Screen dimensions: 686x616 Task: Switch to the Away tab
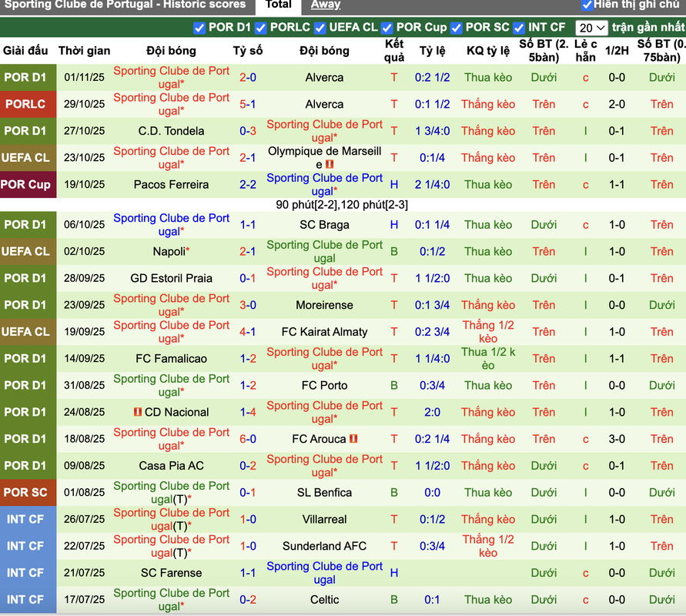[326, 5]
